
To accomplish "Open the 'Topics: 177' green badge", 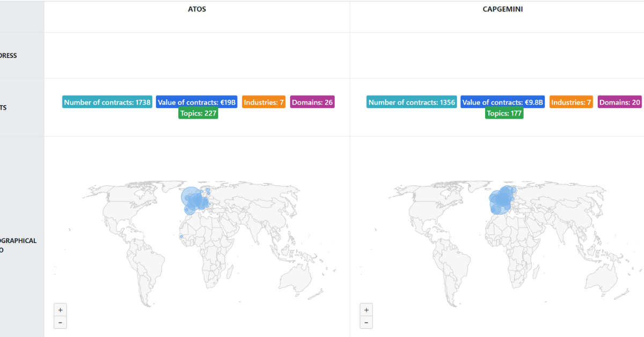I will [x=504, y=113].
